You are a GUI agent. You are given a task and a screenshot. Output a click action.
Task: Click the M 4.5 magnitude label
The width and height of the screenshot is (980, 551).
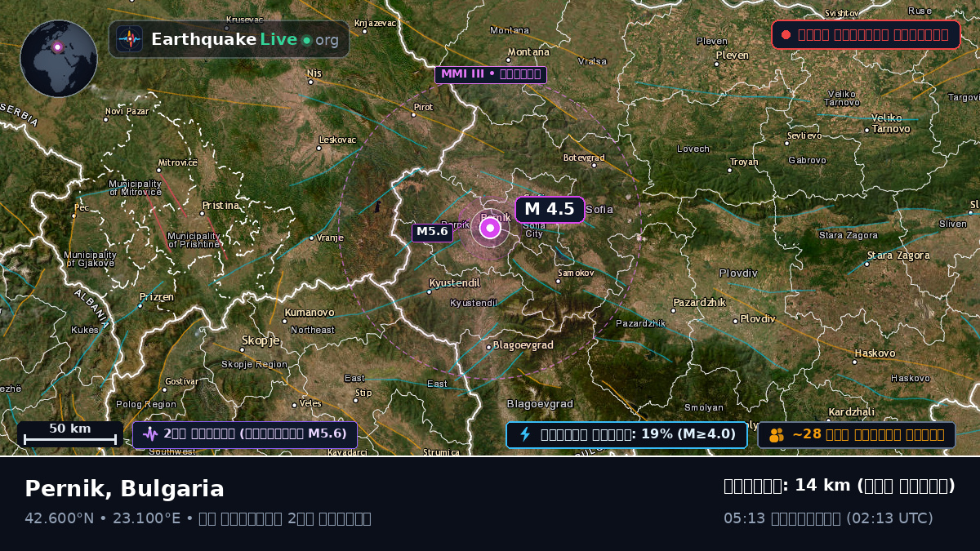coord(550,209)
